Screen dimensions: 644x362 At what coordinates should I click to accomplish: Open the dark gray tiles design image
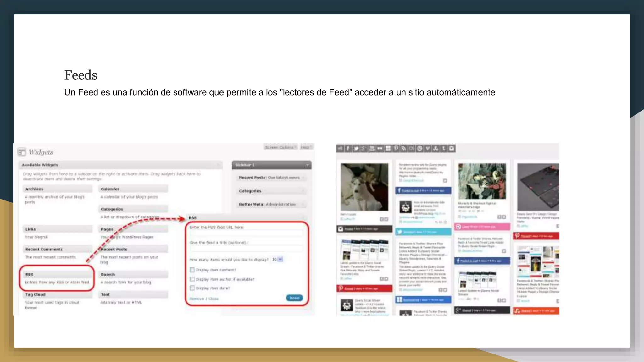(538, 187)
